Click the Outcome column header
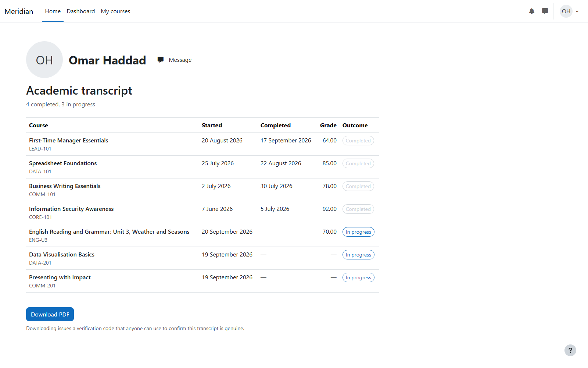Screen dimensions: 588x368 point(355,125)
